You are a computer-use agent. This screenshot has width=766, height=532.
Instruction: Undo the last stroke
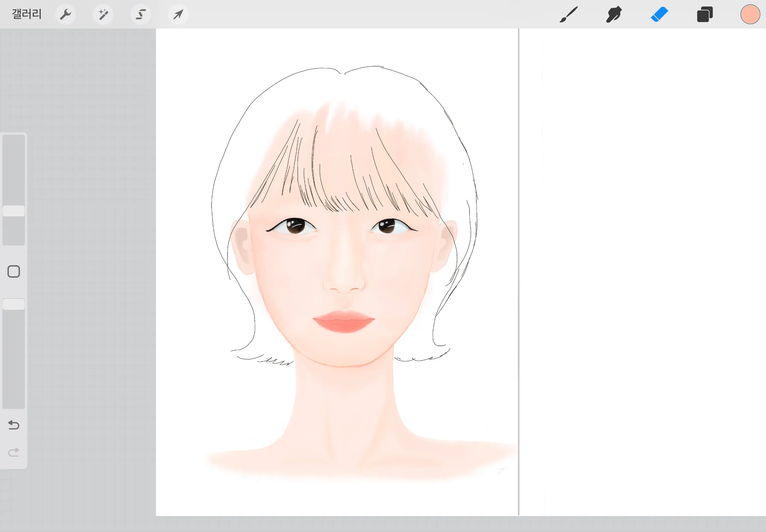pyautogui.click(x=14, y=425)
